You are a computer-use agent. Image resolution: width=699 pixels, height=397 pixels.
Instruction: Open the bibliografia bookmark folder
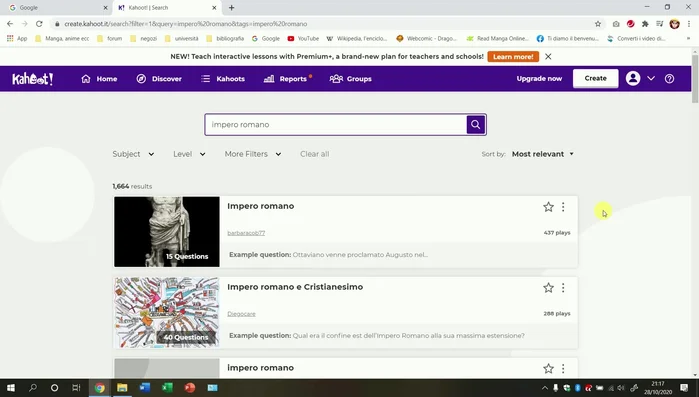[225, 39]
